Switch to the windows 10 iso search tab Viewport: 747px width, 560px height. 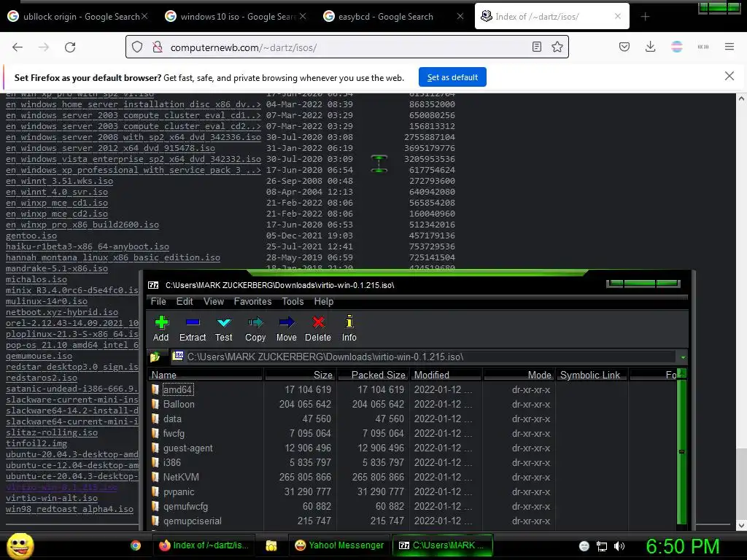point(236,17)
